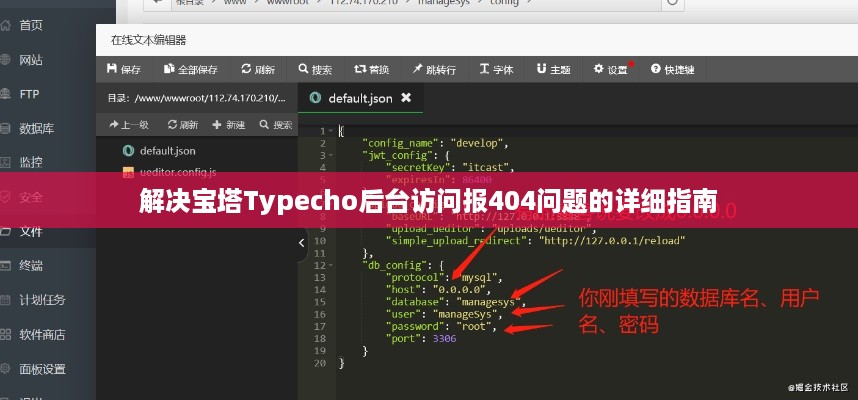Click the "database": "managesys" line
Image resolution: width=858 pixels, height=400 pixels.
[x=455, y=302]
